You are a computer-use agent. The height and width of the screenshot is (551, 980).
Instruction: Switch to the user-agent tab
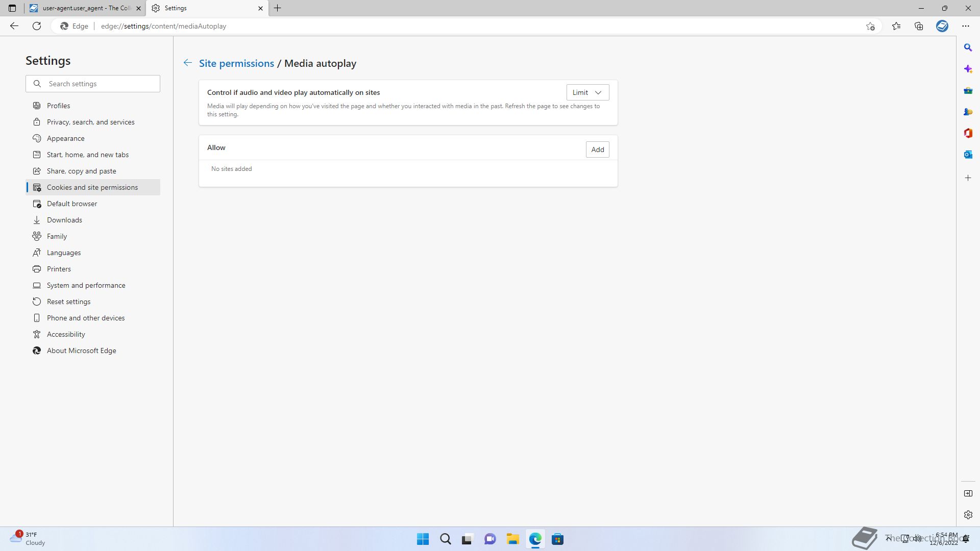85,8
